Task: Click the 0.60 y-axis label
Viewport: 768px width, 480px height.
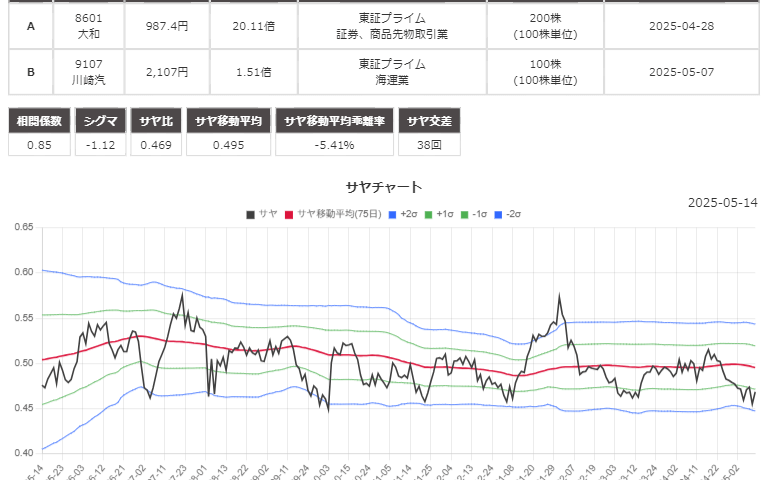Action: point(24,272)
